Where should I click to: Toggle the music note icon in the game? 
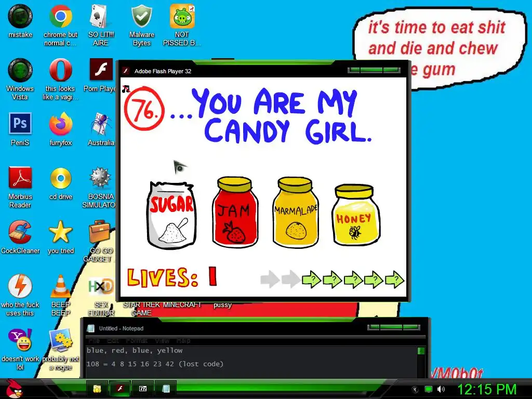[x=126, y=89]
